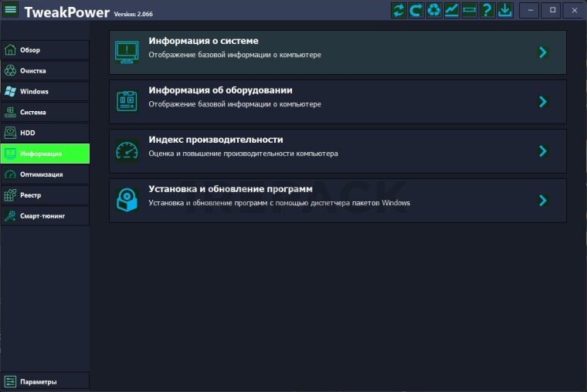Open the Очистка sidebar tab
Image resolution: width=587 pixels, height=392 pixels.
(45, 71)
